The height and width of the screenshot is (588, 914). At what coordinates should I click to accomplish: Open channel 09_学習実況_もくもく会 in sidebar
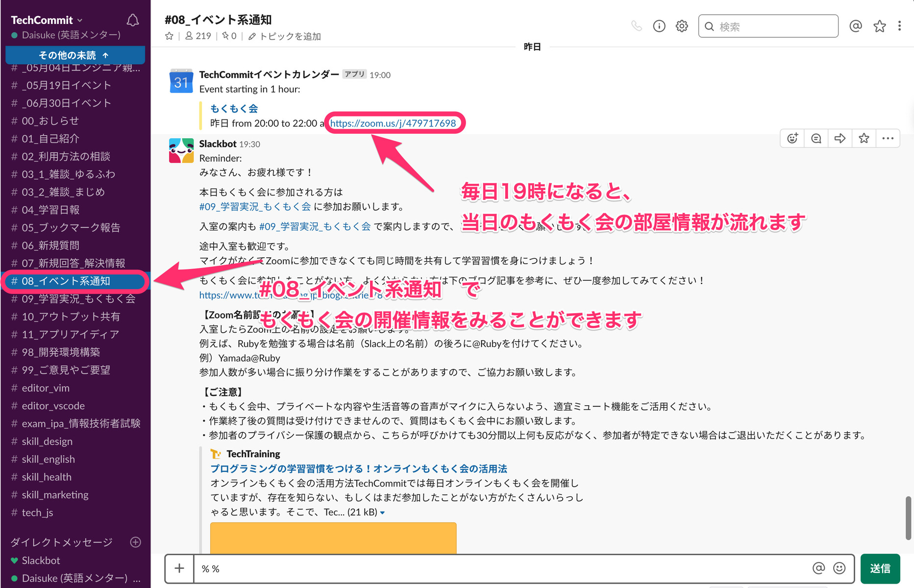point(75,299)
